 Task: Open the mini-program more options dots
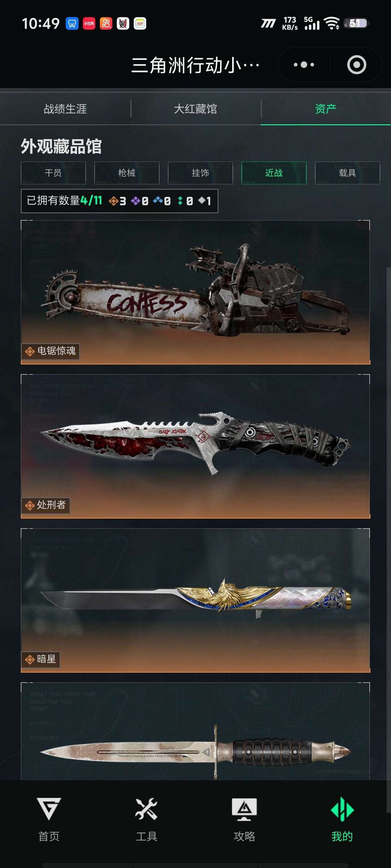[x=304, y=65]
